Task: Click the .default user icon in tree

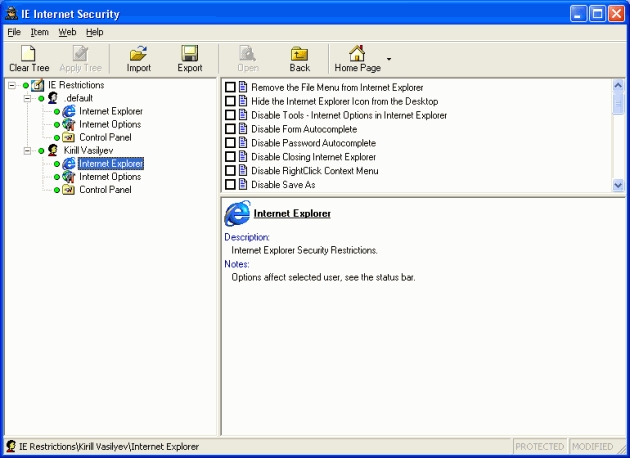Action: tap(53, 98)
